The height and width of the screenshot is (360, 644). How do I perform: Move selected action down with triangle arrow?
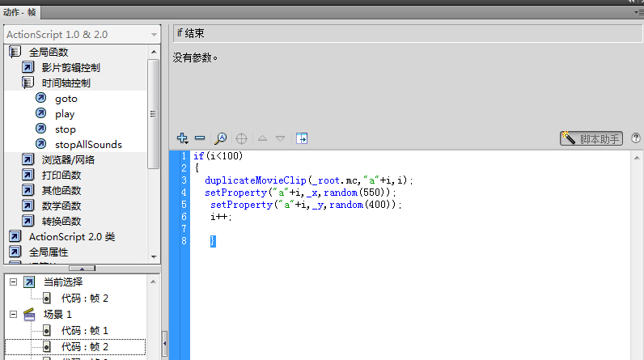point(280,139)
